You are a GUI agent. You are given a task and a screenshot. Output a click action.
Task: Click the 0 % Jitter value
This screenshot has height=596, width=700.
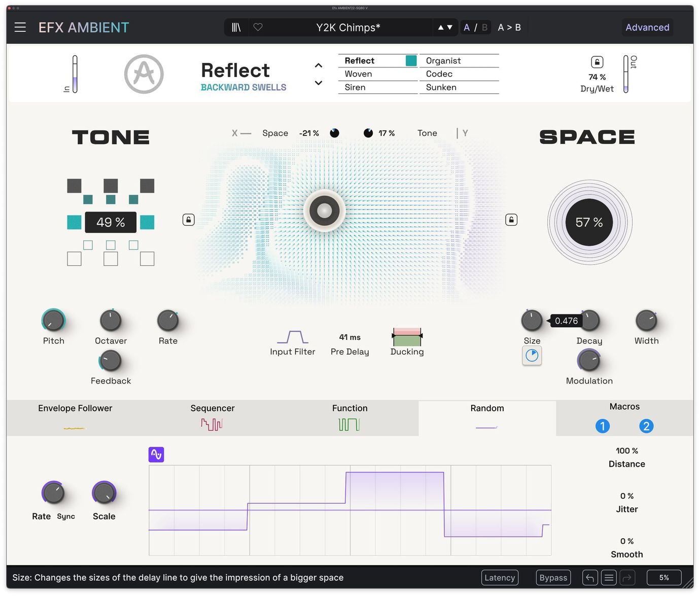(627, 496)
